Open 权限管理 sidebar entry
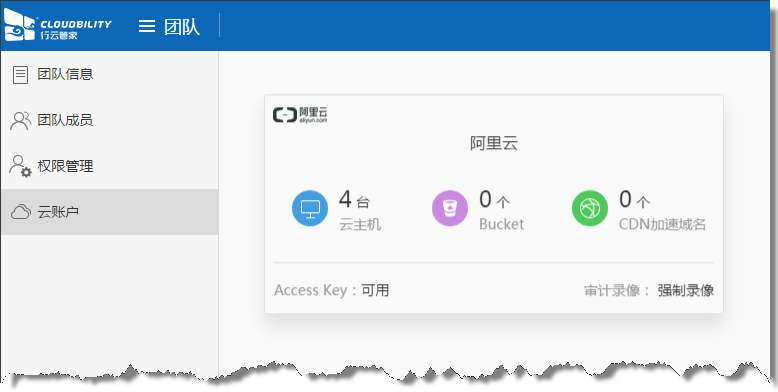The width and height of the screenshot is (778, 392). point(109,166)
